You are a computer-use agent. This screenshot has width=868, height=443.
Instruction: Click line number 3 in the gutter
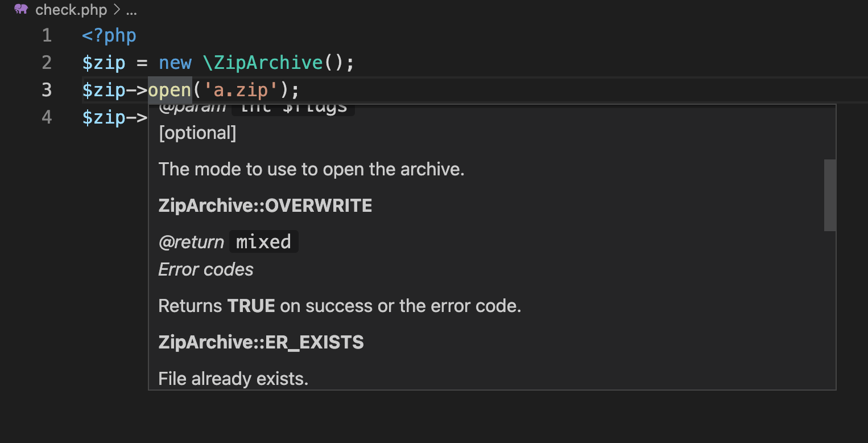(47, 90)
